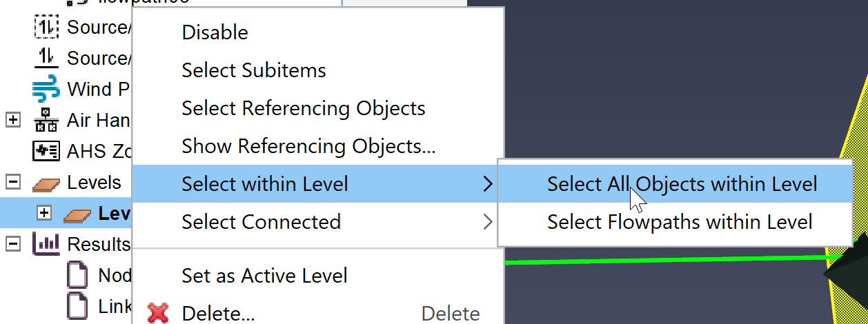The width and height of the screenshot is (868, 324).
Task: Click the underlined Source/Sink icon
Action: (46, 58)
